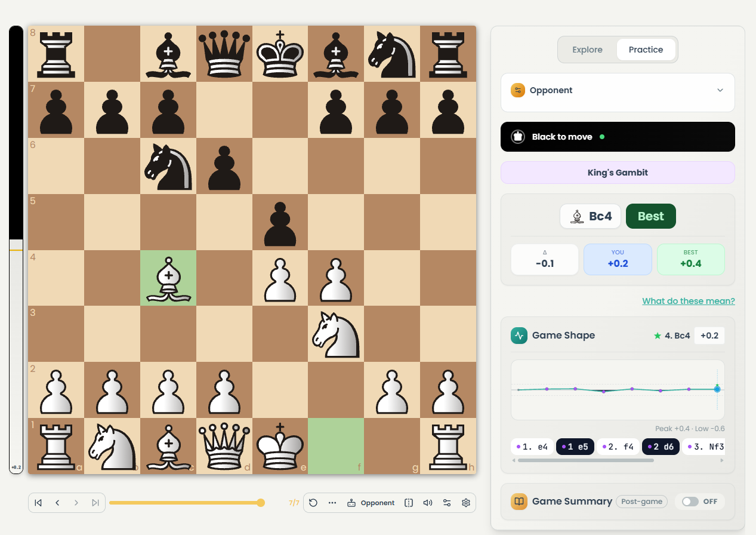Flip the board with the flip icon

(409, 503)
